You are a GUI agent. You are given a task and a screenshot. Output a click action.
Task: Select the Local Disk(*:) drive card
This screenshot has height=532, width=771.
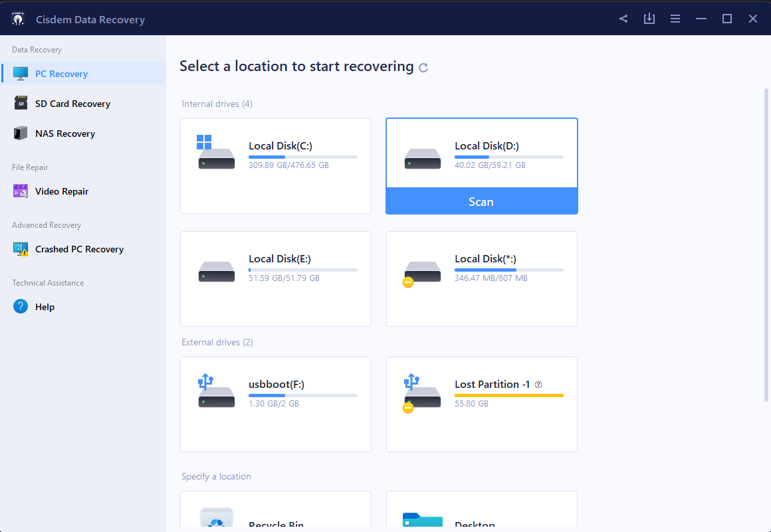pos(481,279)
